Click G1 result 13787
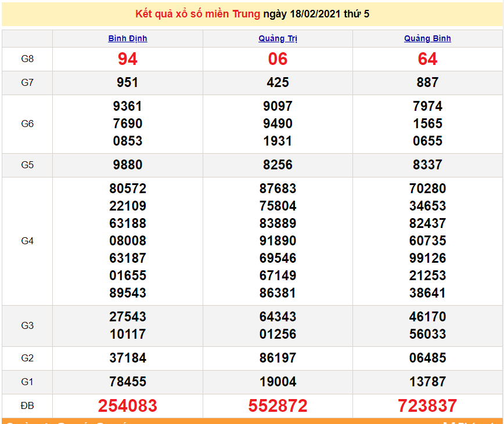Viewport: 504px width, 424px height. (427, 382)
